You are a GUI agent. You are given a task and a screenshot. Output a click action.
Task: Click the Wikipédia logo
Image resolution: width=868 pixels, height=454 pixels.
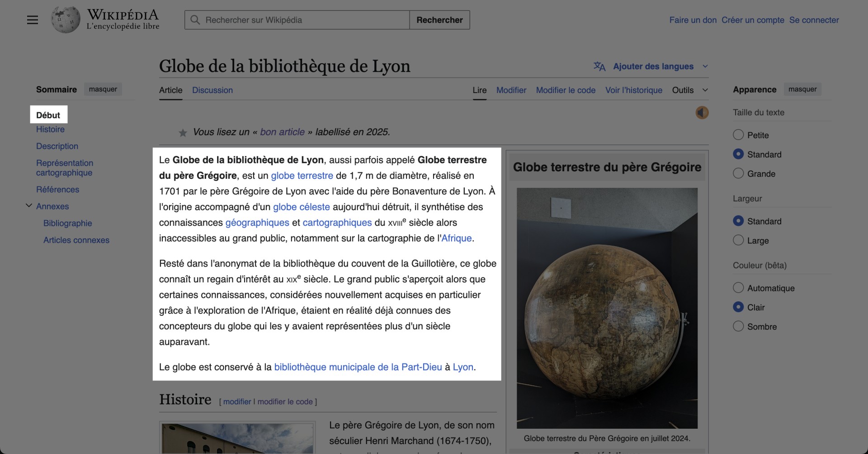(65, 19)
